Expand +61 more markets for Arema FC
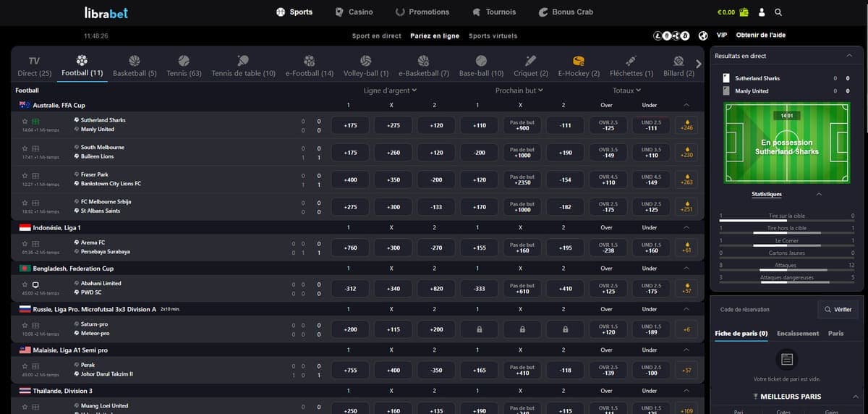This screenshot has width=868, height=414. pyautogui.click(x=686, y=248)
